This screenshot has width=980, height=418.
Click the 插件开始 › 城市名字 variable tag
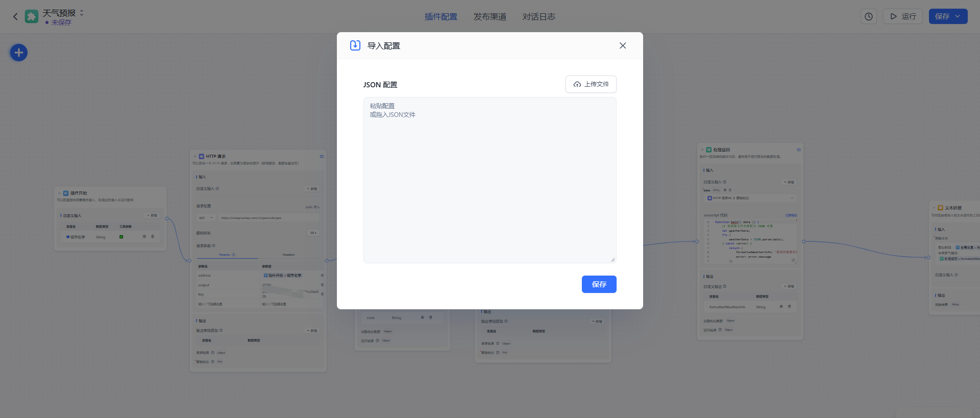[x=283, y=276]
